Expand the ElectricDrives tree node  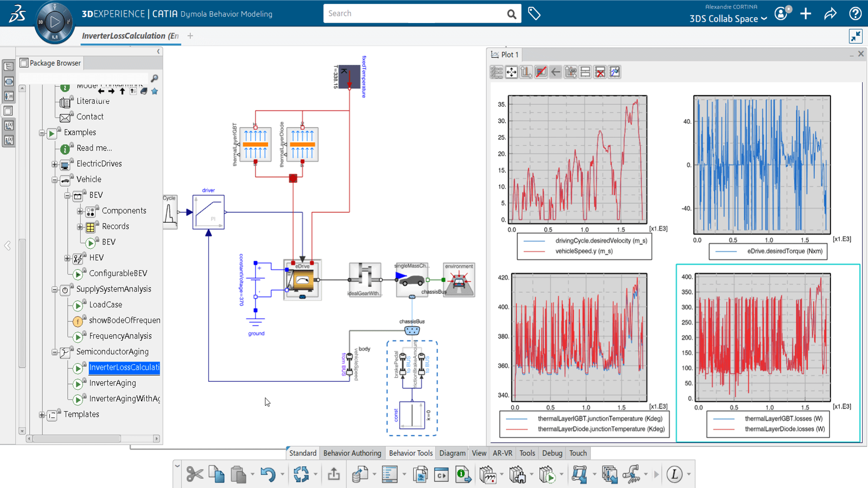pos(55,164)
